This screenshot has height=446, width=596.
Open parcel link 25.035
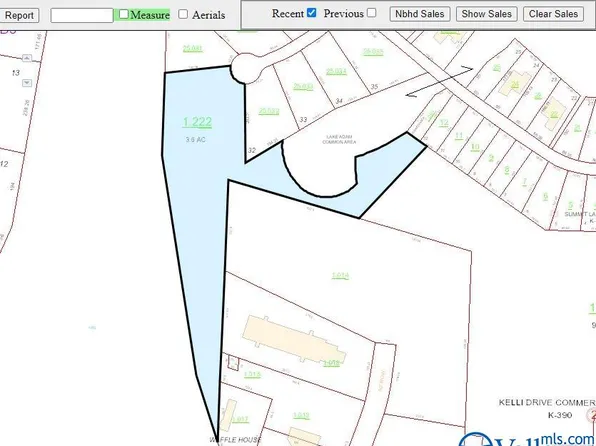click(373, 52)
